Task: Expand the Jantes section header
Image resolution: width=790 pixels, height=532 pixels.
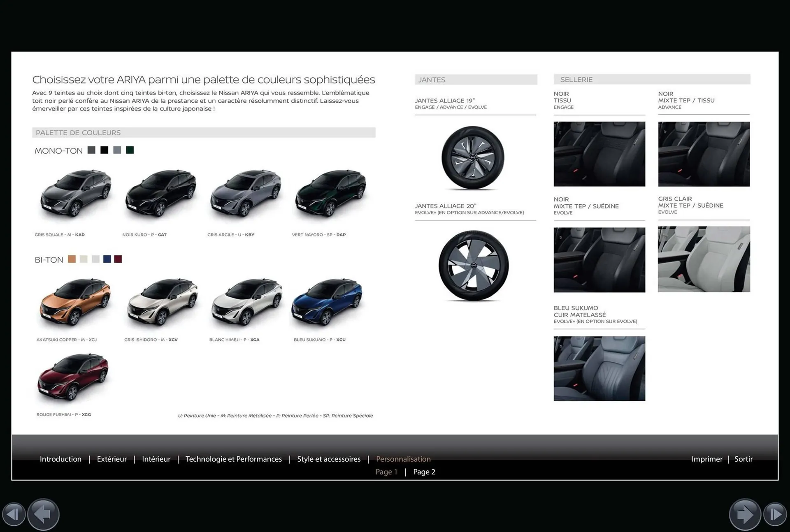Action: (x=432, y=79)
